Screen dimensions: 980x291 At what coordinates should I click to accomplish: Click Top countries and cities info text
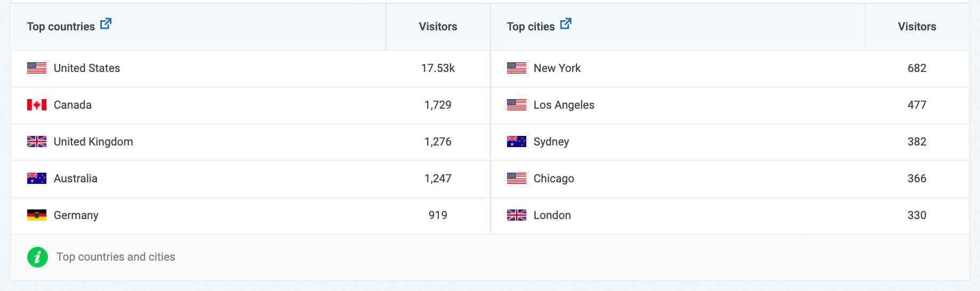116,257
